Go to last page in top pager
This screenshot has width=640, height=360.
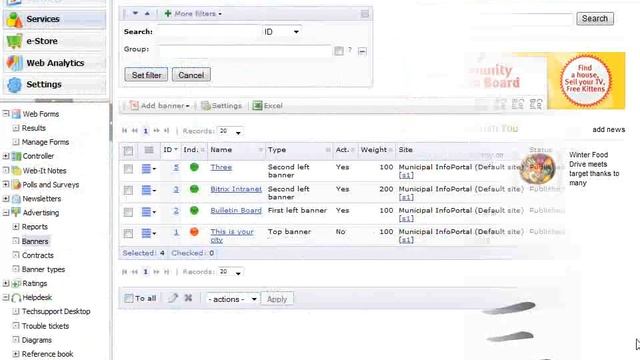(x=167, y=131)
